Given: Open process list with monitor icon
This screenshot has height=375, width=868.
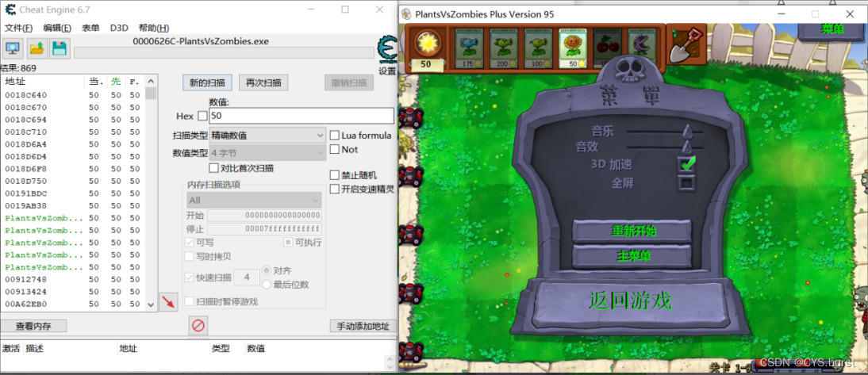Looking at the screenshot, I should (x=13, y=48).
